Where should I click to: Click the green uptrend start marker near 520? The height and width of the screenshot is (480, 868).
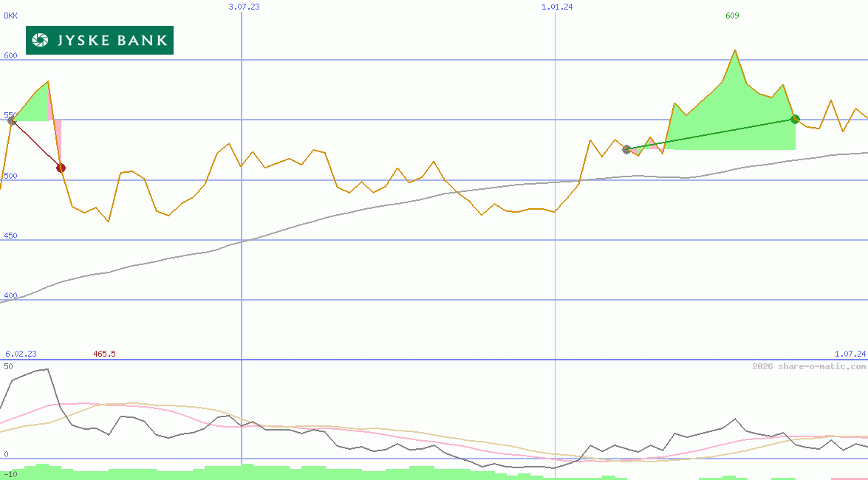coord(626,149)
